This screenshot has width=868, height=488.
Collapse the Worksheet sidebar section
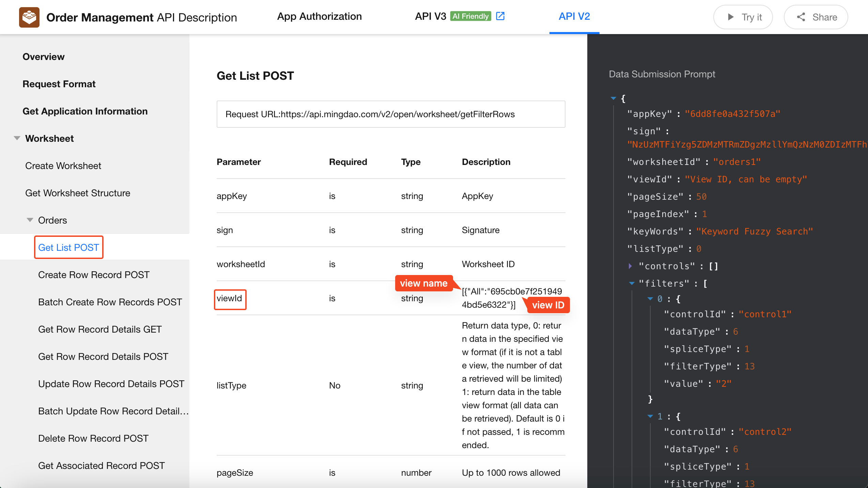17,138
